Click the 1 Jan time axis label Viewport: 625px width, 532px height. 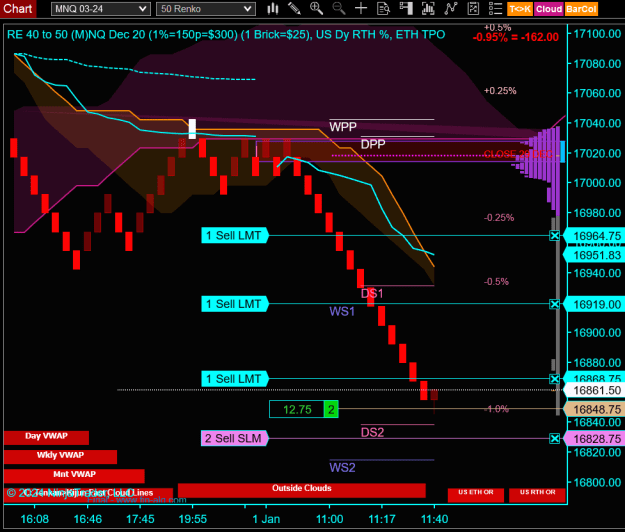tap(266, 519)
